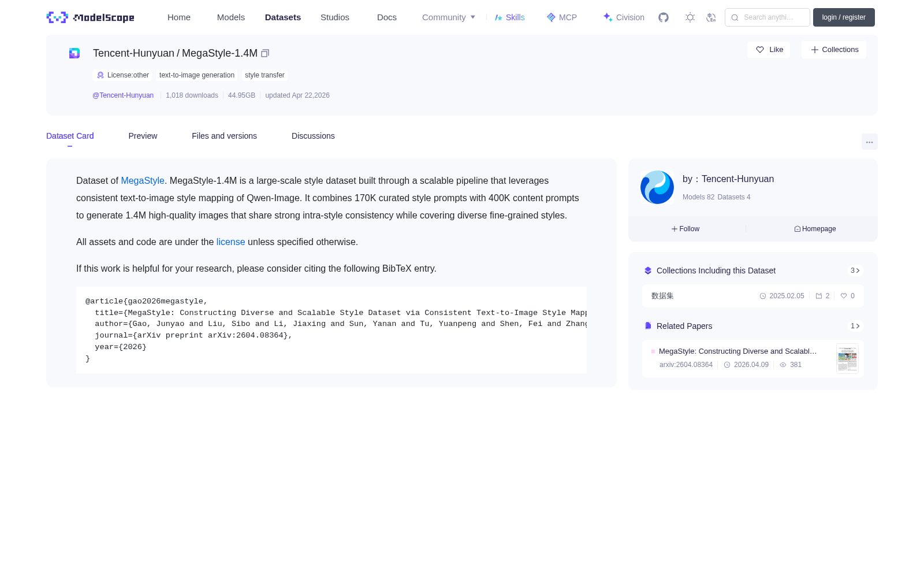Click the style transfer tag

pos(264,75)
